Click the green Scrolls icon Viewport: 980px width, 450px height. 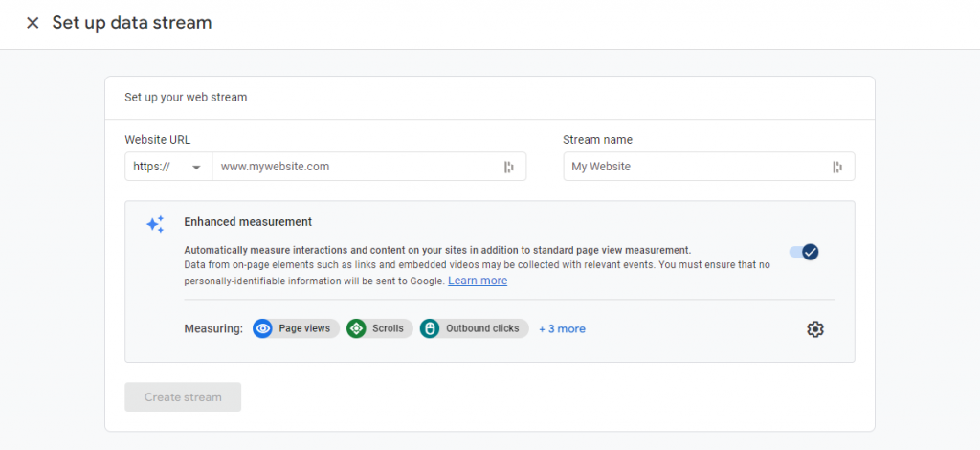point(356,328)
